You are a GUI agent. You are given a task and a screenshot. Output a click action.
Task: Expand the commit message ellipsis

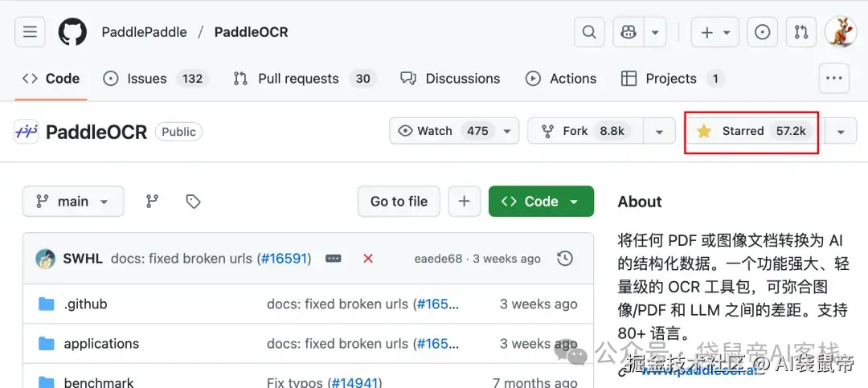pyautogui.click(x=334, y=259)
